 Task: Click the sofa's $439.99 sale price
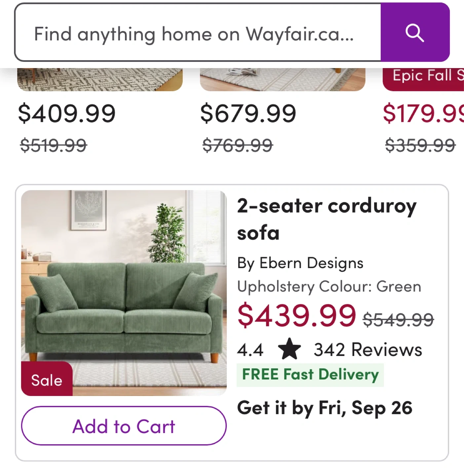[296, 316]
